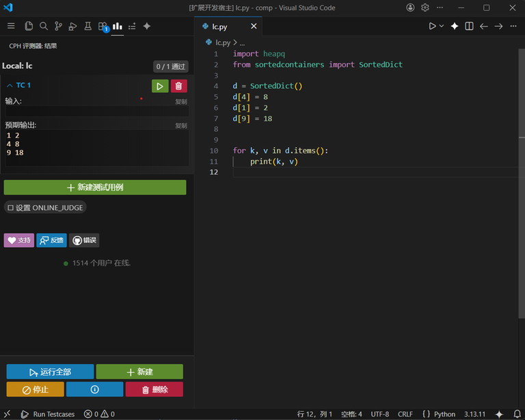Image resolution: width=525 pixels, height=420 pixels.
Task: Open the Explorer files view
Action: [x=29, y=26]
